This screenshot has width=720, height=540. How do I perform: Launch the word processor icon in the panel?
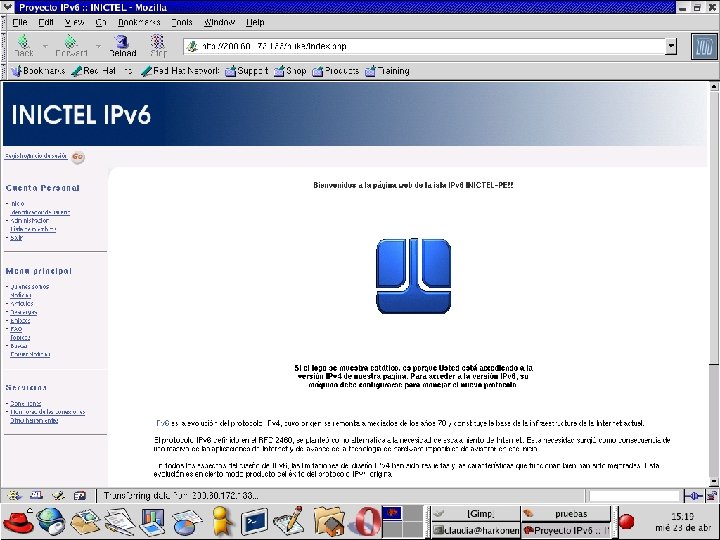(118, 522)
